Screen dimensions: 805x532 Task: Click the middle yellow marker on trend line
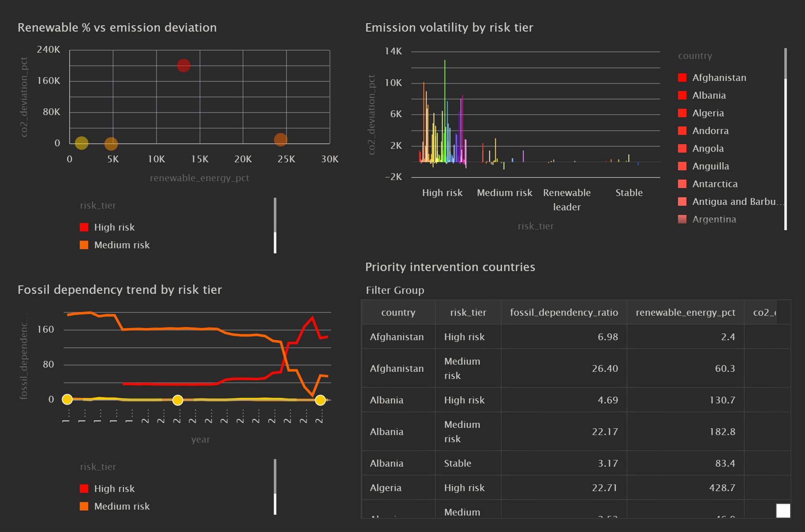point(178,400)
